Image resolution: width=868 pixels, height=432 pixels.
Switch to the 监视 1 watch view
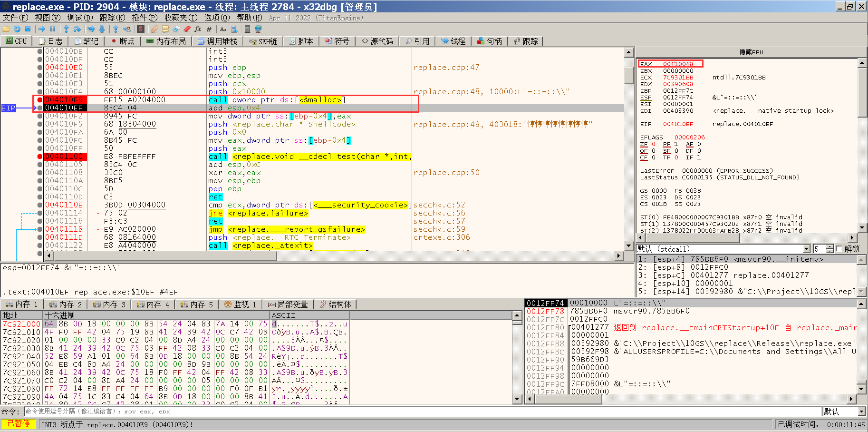pyautogui.click(x=241, y=304)
